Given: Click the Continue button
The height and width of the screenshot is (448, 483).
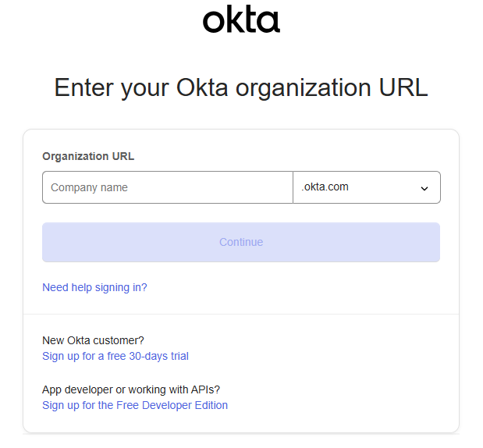Looking at the screenshot, I should 241,242.
